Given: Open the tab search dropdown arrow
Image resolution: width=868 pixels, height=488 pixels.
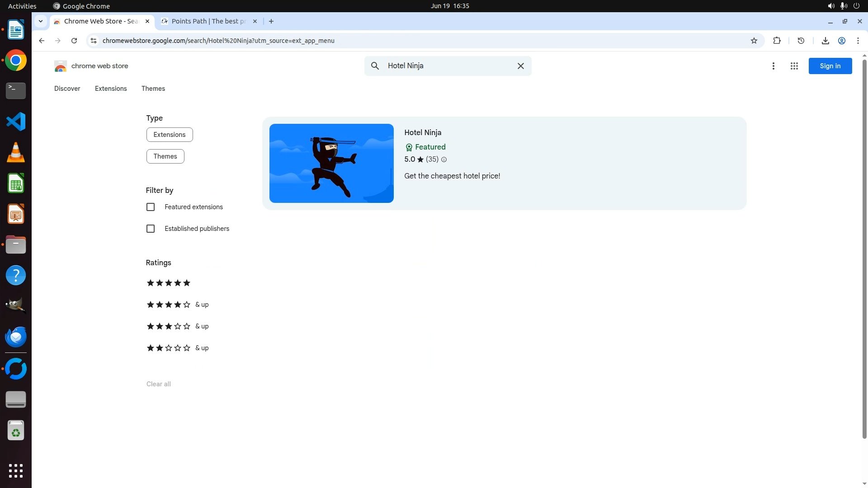Looking at the screenshot, I should coord(41,21).
